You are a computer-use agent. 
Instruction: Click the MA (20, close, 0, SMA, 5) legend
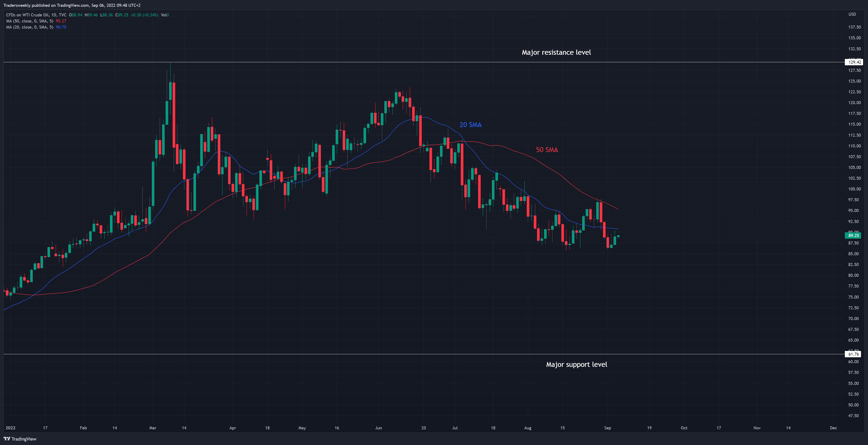(x=30, y=27)
